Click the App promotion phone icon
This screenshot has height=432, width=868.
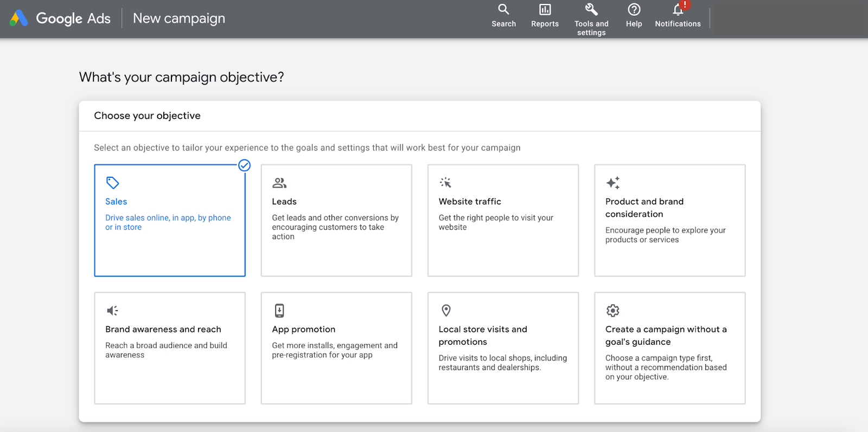point(279,311)
